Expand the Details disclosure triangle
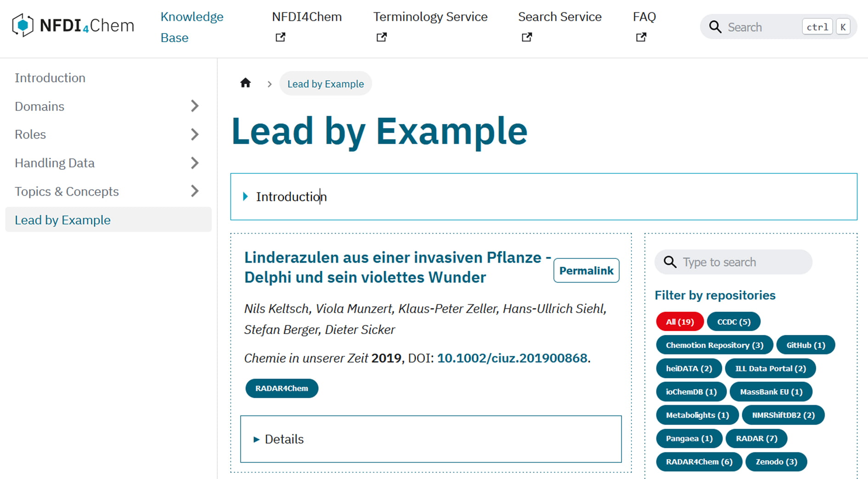 click(x=256, y=439)
